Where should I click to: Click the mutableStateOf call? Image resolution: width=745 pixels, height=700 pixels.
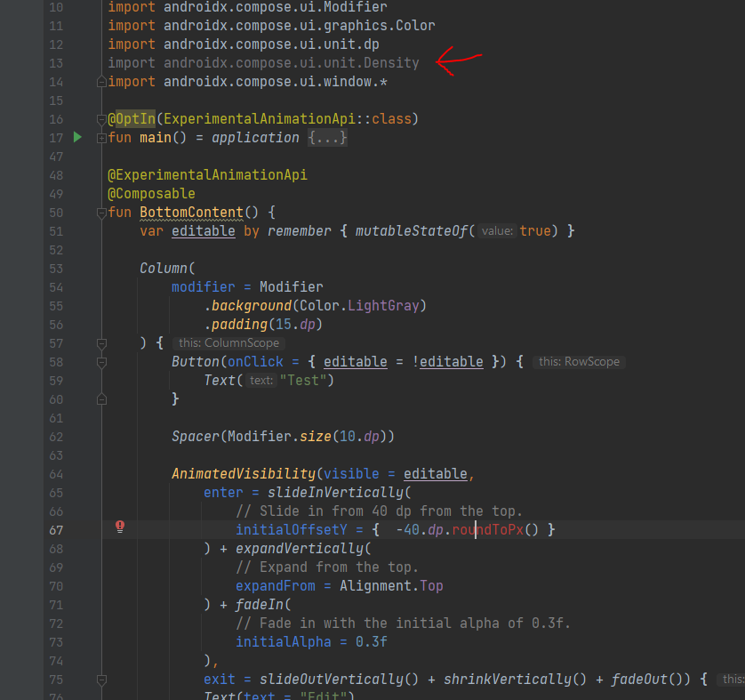(411, 231)
